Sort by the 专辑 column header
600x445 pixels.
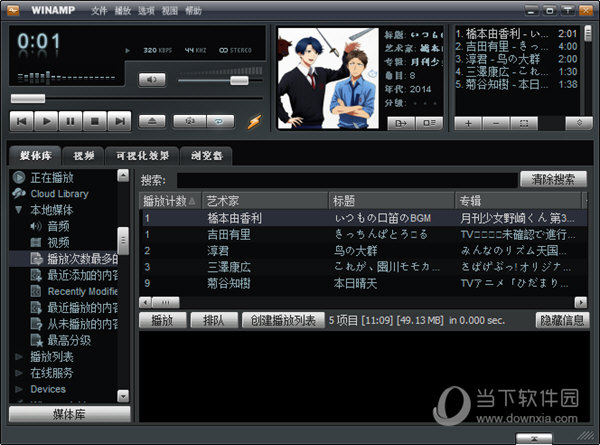click(x=518, y=200)
